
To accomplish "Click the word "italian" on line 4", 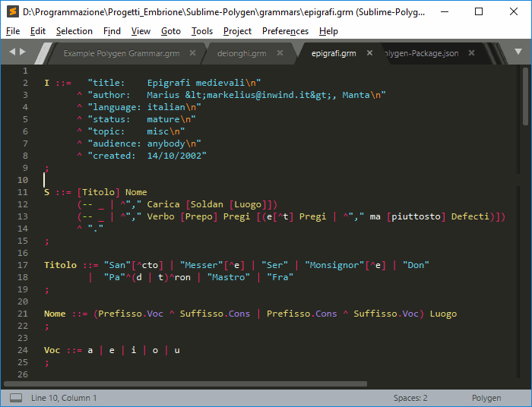I will pyautogui.click(x=166, y=107).
